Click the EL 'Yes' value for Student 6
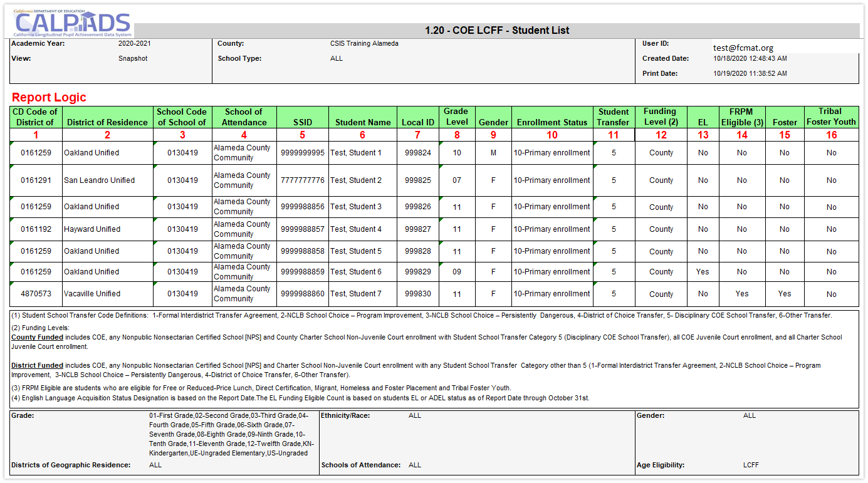The height and width of the screenshot is (483, 868). pyautogui.click(x=703, y=272)
